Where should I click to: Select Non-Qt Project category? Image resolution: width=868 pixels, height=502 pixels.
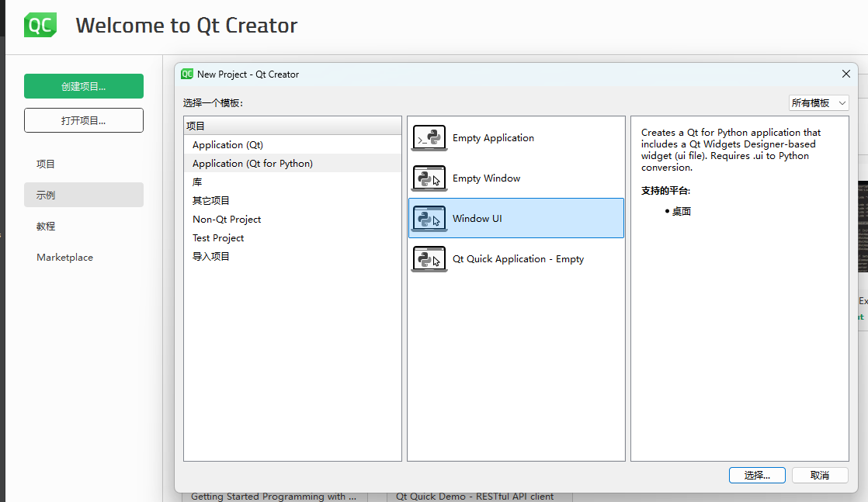[x=292, y=219]
